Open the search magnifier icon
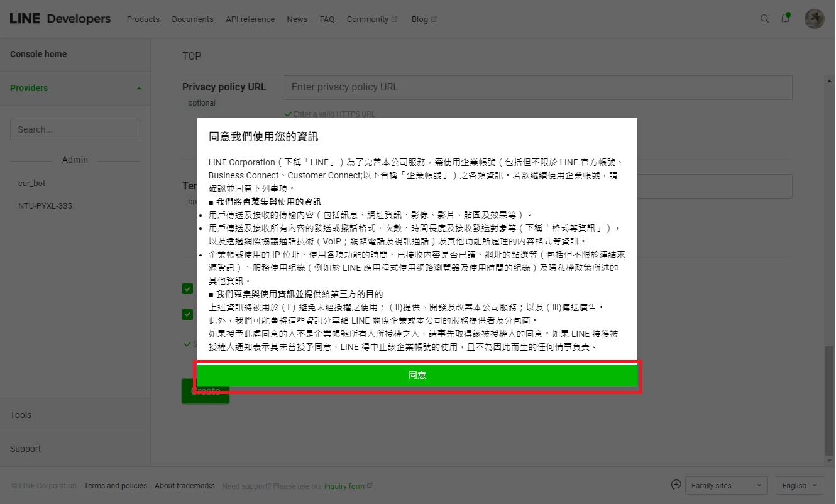 765,19
